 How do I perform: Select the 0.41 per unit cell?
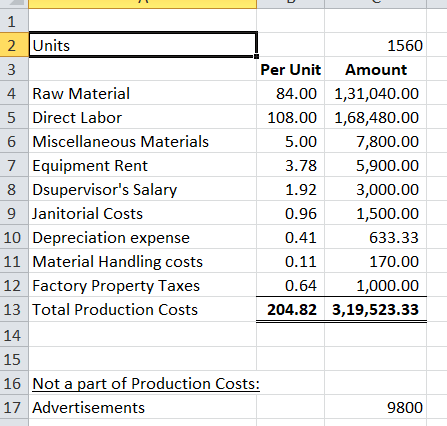(290, 237)
